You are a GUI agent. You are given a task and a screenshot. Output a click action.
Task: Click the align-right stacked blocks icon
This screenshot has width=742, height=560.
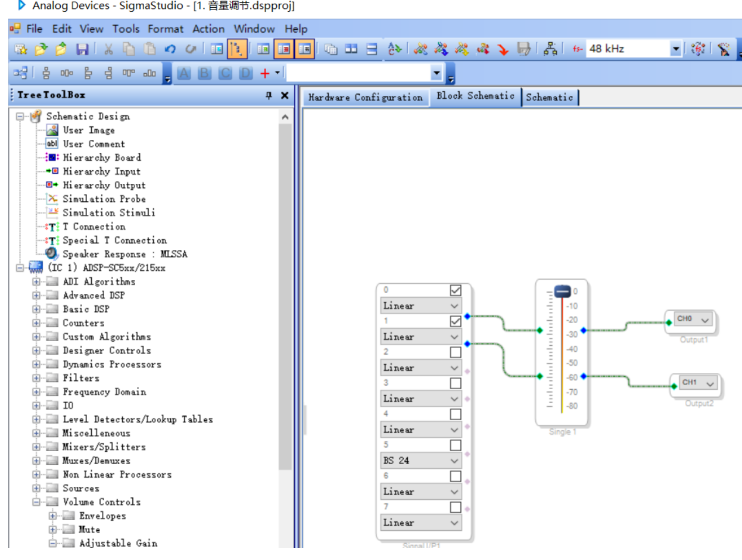(x=108, y=73)
